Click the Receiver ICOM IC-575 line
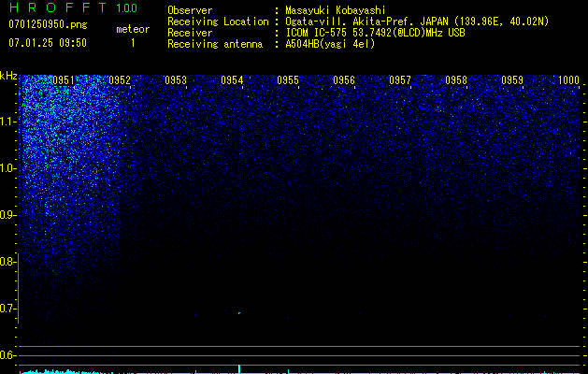Screen dimensions: 588x374 tap(375, 33)
